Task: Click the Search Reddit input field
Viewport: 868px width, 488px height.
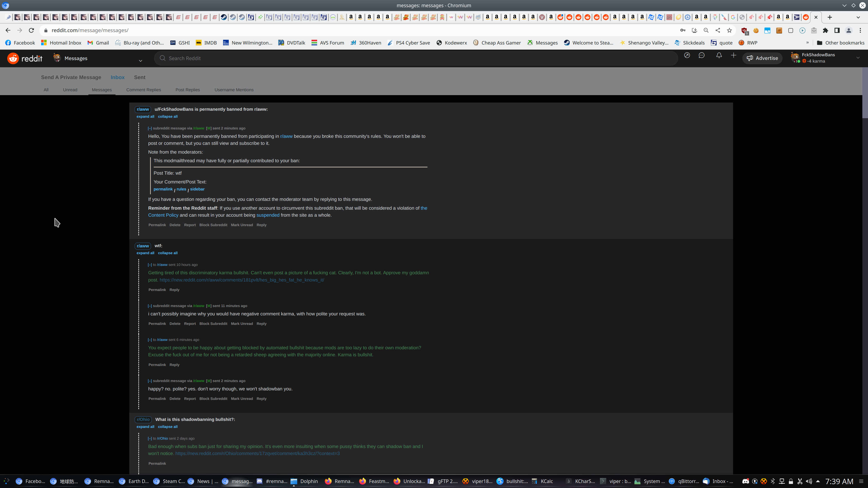Action: [416, 58]
